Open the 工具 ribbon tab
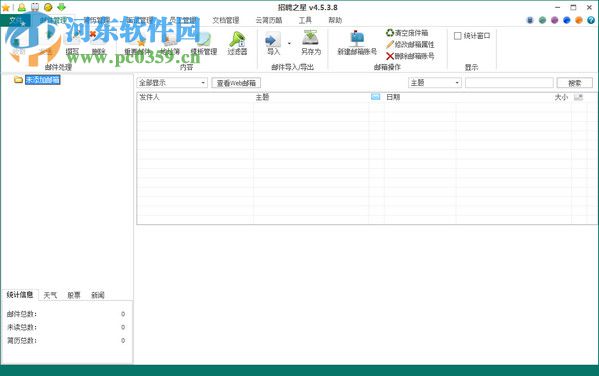Screen dimensions: 599x376 click(305, 20)
